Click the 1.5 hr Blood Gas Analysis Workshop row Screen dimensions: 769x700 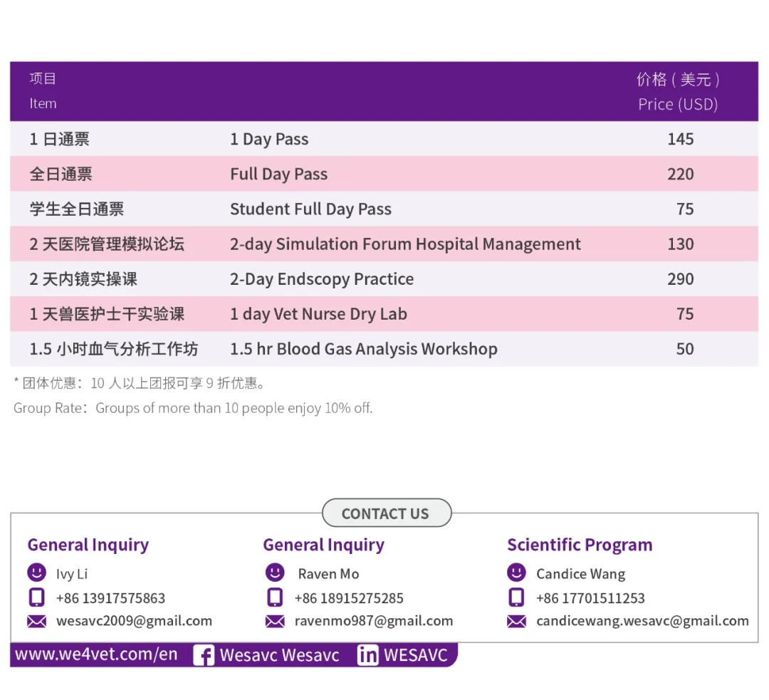(363, 350)
